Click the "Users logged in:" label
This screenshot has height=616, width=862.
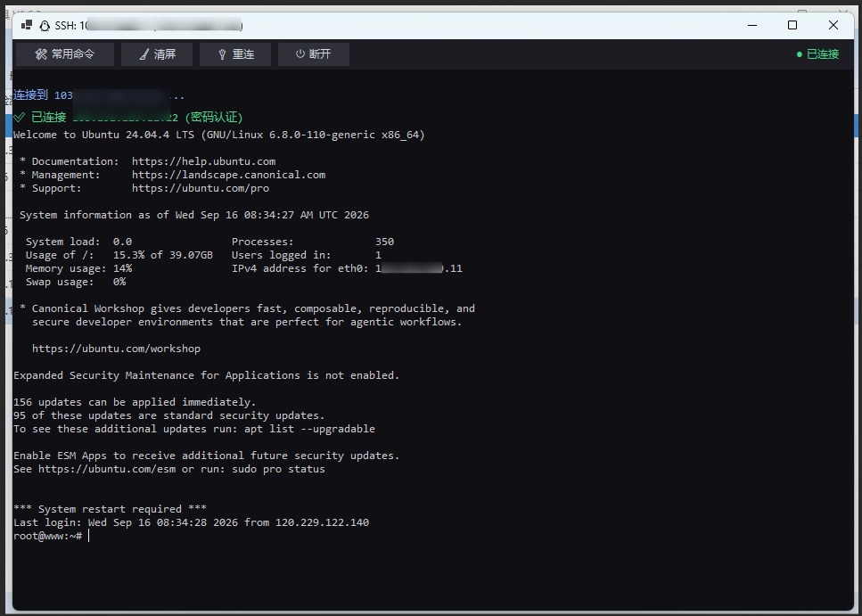tap(281, 255)
